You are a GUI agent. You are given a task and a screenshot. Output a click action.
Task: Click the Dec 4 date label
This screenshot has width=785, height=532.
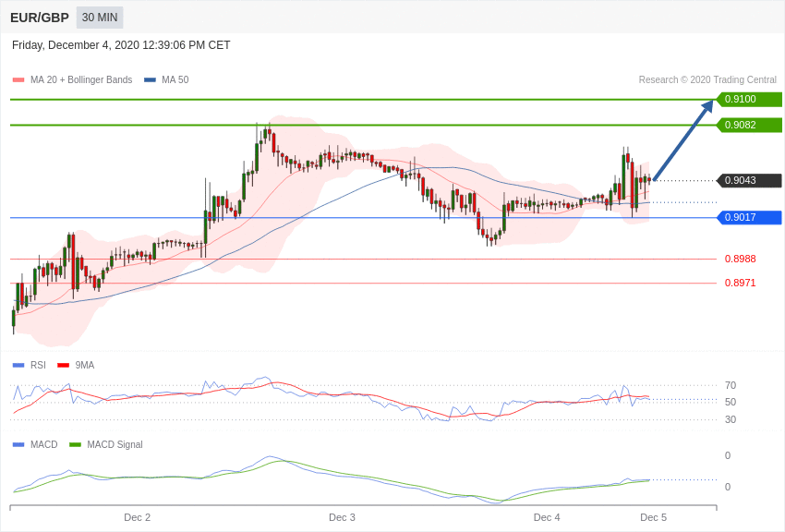point(547,517)
